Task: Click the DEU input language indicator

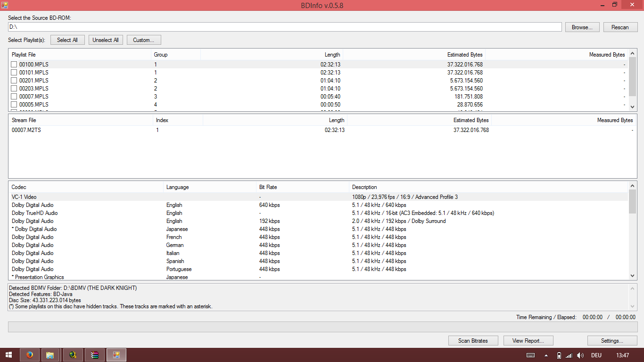Action: pos(596,355)
